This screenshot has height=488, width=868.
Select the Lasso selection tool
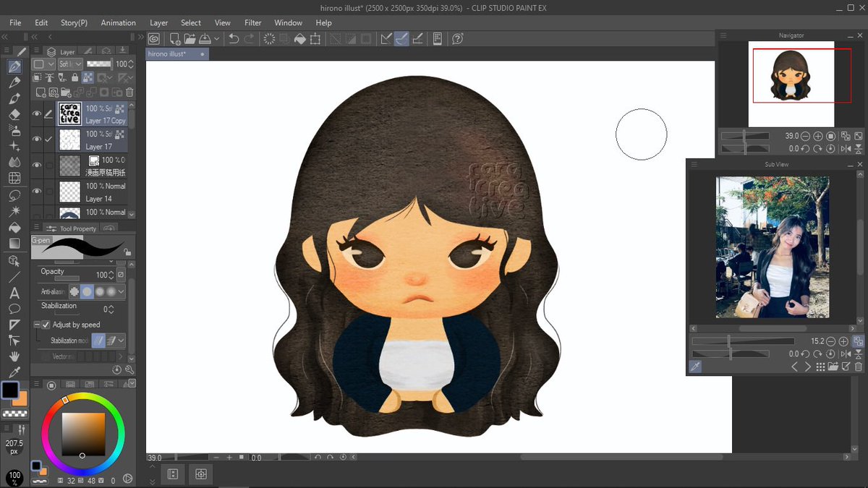[x=14, y=196]
